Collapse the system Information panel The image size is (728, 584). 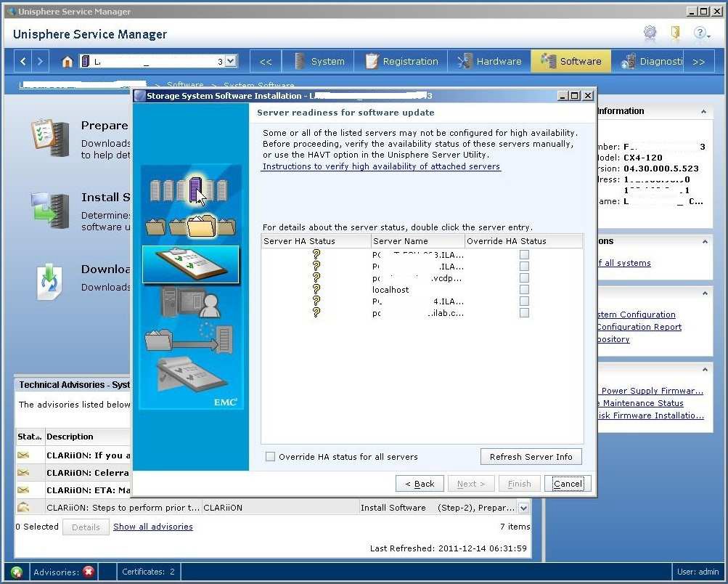tap(703, 112)
